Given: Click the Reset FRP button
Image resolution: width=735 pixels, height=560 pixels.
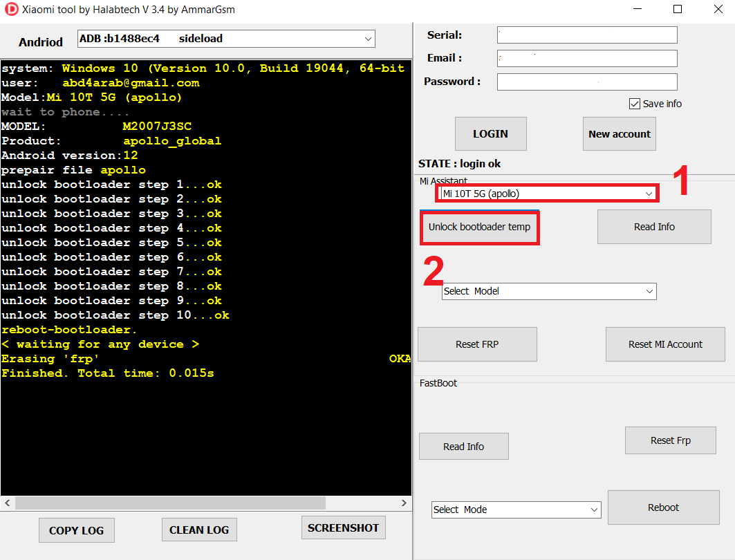Looking at the screenshot, I should pyautogui.click(x=477, y=344).
